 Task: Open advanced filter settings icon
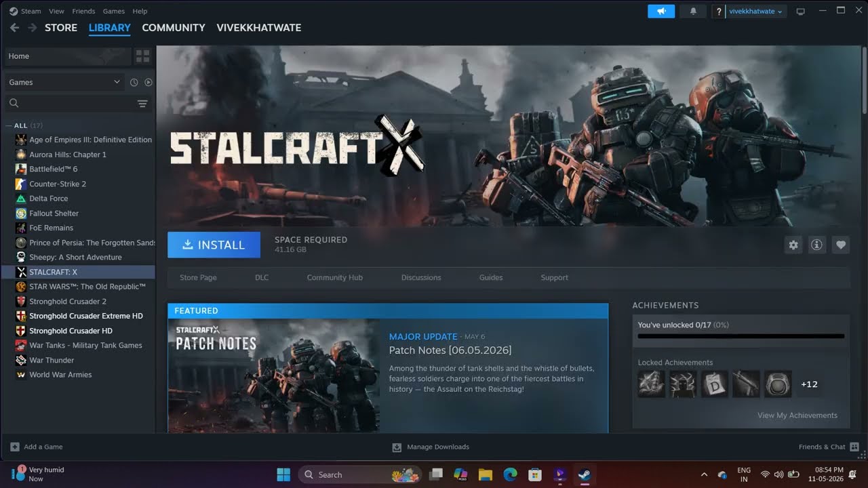(x=142, y=104)
